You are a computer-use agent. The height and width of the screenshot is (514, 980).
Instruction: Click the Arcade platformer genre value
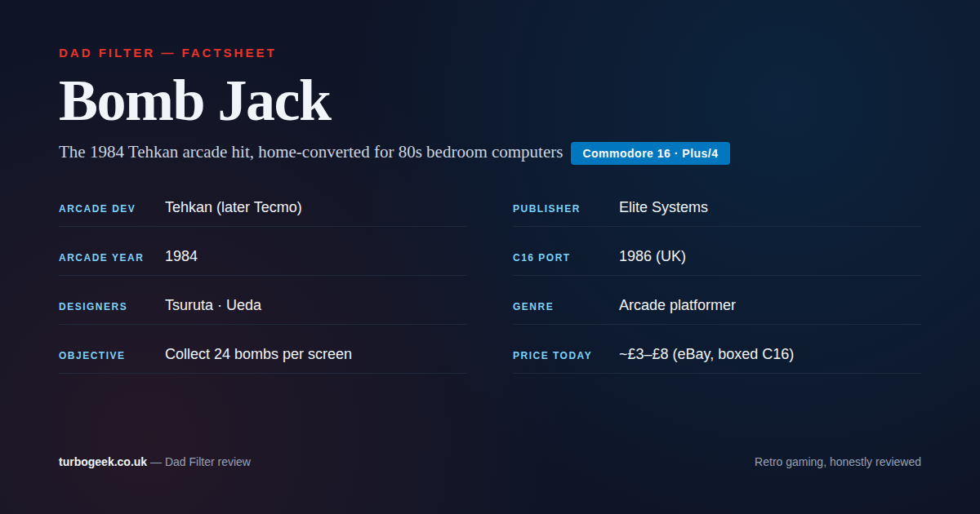point(677,304)
